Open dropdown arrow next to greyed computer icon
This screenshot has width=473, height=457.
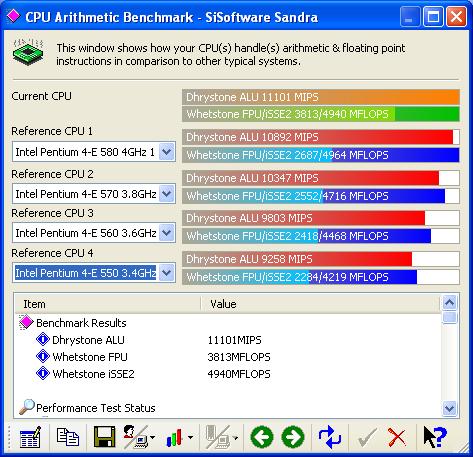point(235,437)
